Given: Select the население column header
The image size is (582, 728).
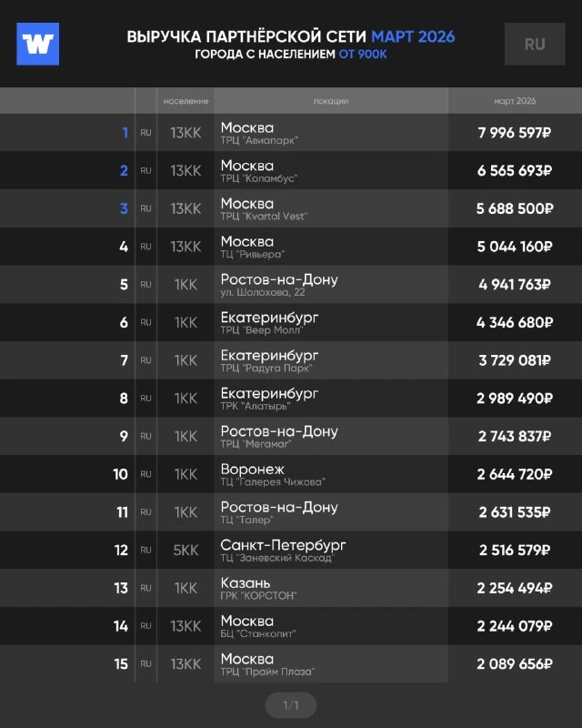Looking at the screenshot, I should coord(186,101).
